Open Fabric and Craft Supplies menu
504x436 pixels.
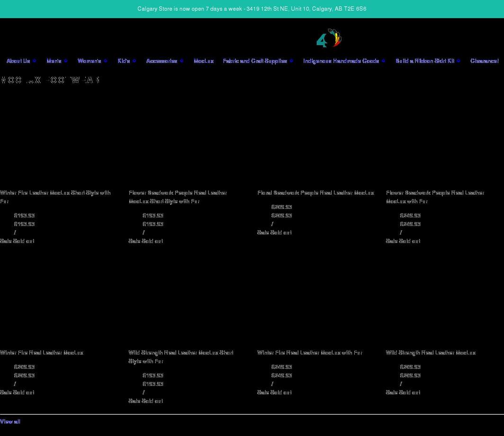point(255,61)
